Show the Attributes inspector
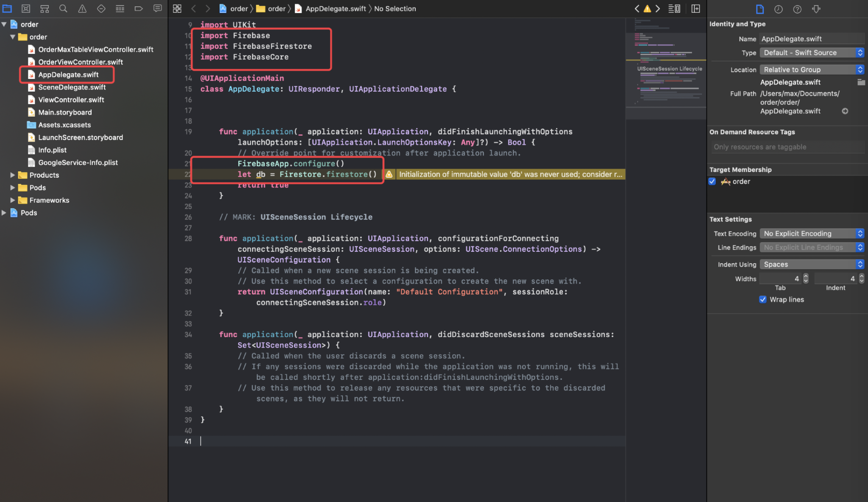The image size is (868, 502). [x=816, y=9]
